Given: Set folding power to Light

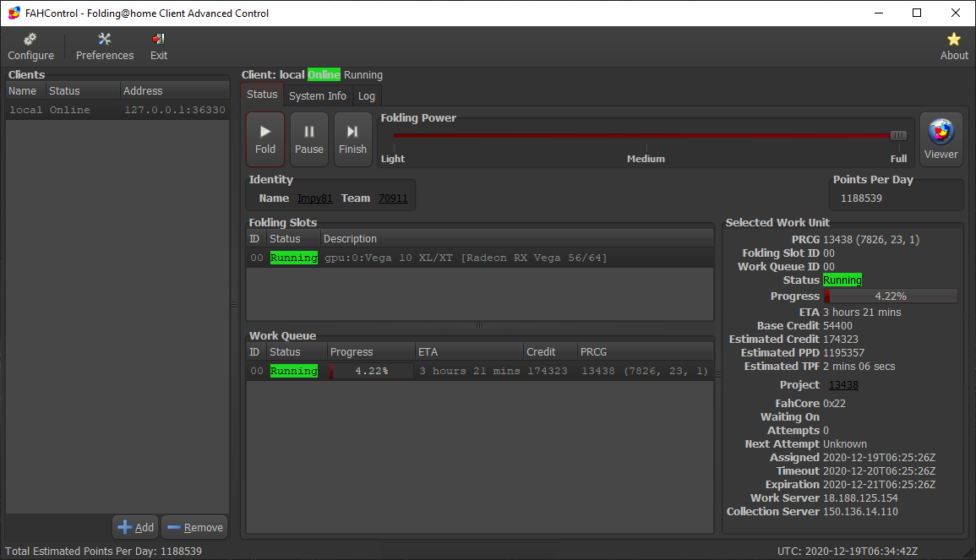Looking at the screenshot, I should click(393, 159).
